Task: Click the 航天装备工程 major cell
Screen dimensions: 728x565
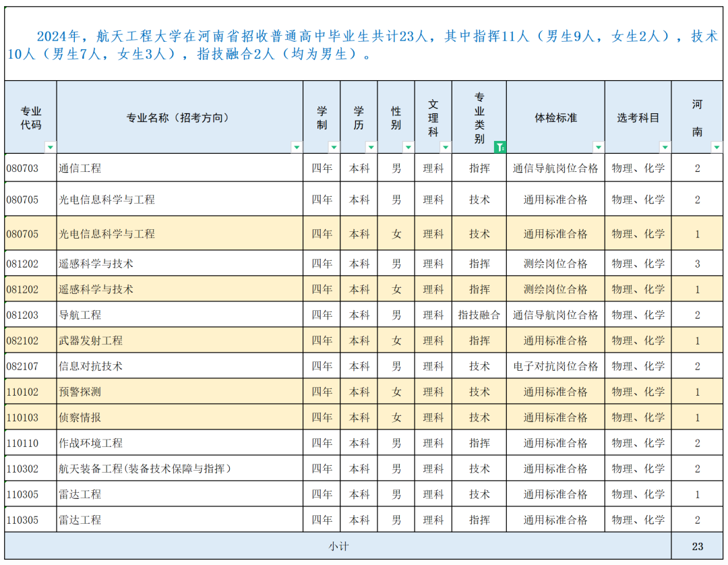Action: point(179,469)
